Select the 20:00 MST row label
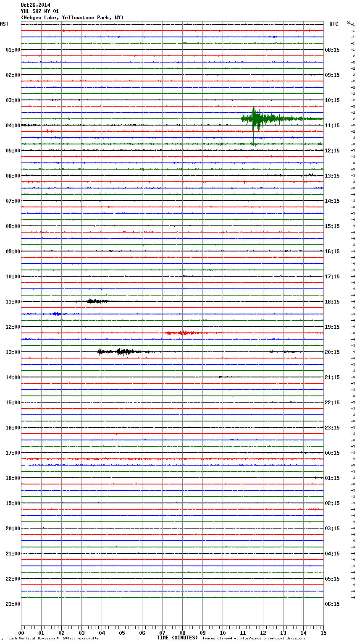This screenshot has height=644, width=357. 13,529
